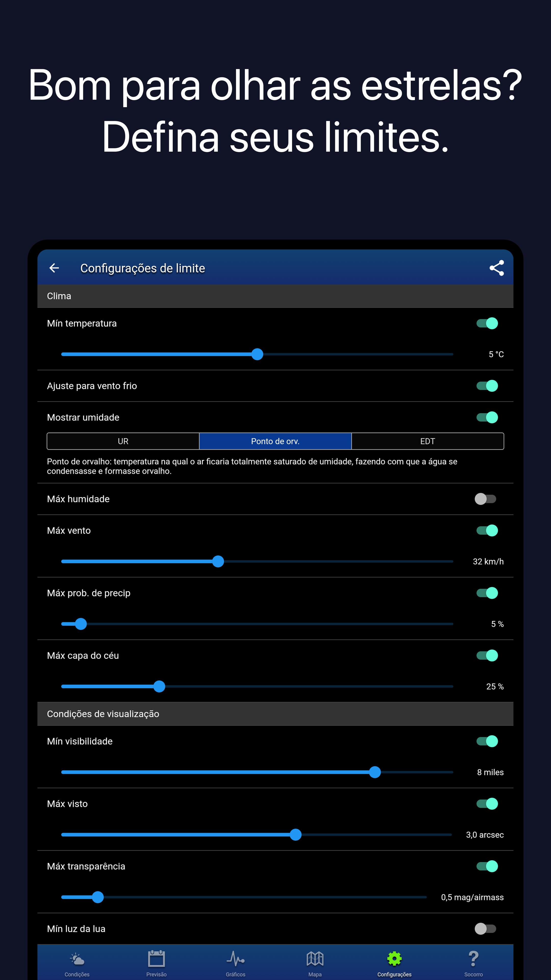Click the 5 °C temperature value
The height and width of the screenshot is (980, 551).
coord(496,354)
